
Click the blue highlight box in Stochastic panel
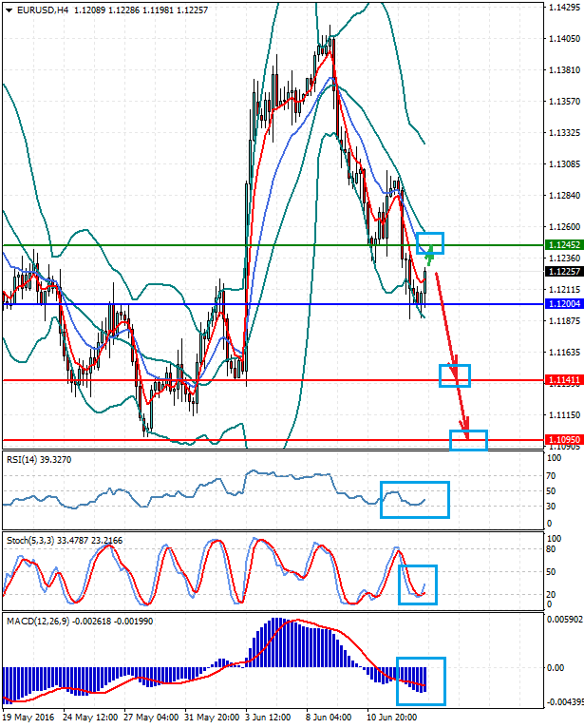click(x=417, y=584)
